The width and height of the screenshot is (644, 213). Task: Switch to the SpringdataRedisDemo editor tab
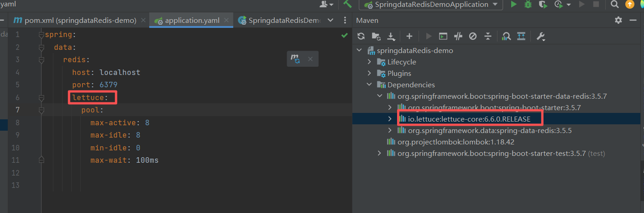pyautogui.click(x=279, y=21)
